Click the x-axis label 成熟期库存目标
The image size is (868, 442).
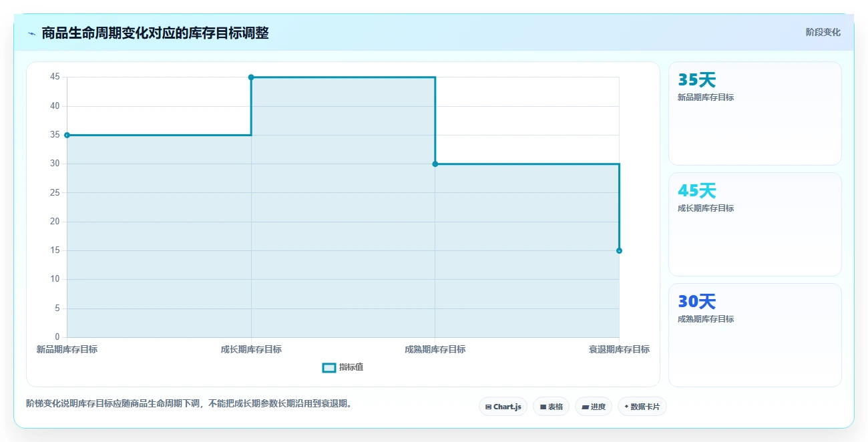(x=435, y=349)
